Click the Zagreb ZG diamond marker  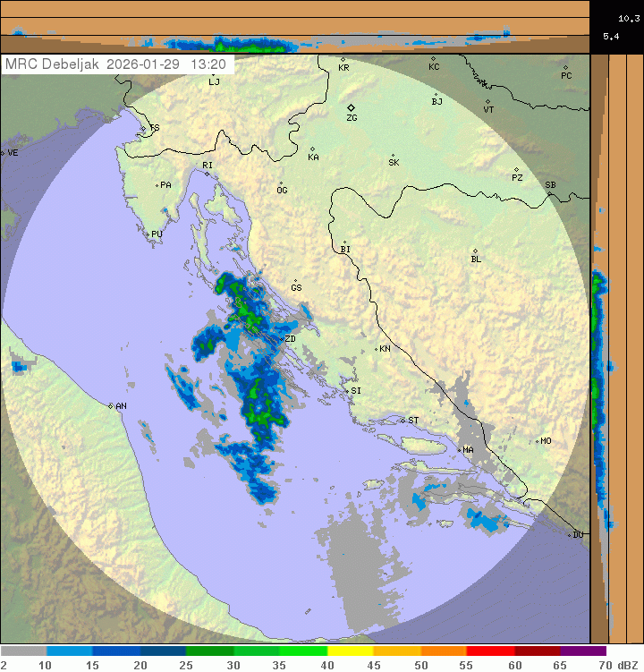pos(351,107)
